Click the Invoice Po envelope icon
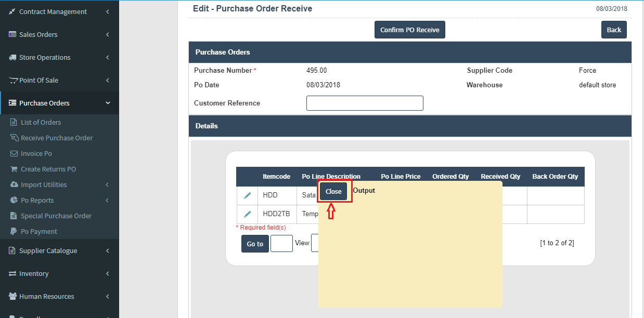This screenshot has height=318, width=644. [x=14, y=153]
